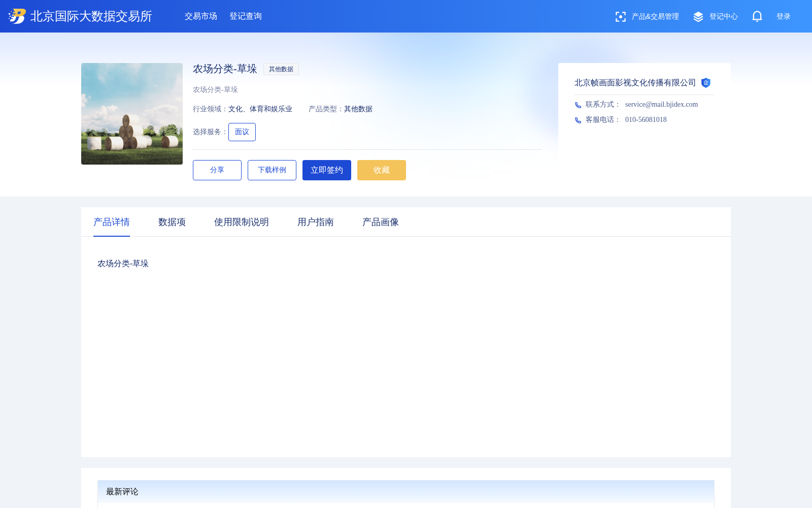Switch to the 使用限制说明 tab
This screenshot has height=508, width=812.
click(x=242, y=222)
